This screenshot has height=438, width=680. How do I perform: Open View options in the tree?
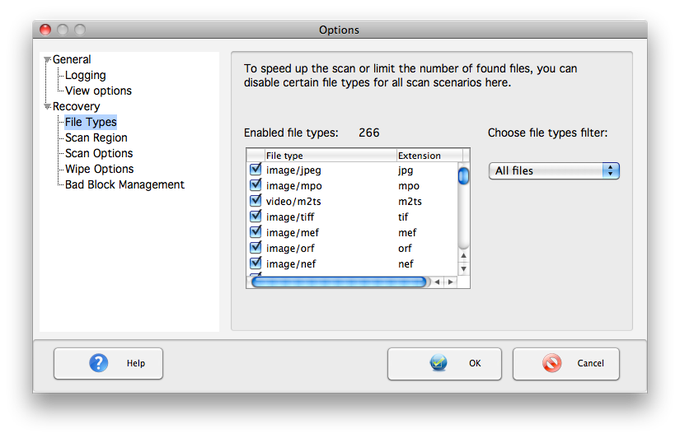(98, 91)
